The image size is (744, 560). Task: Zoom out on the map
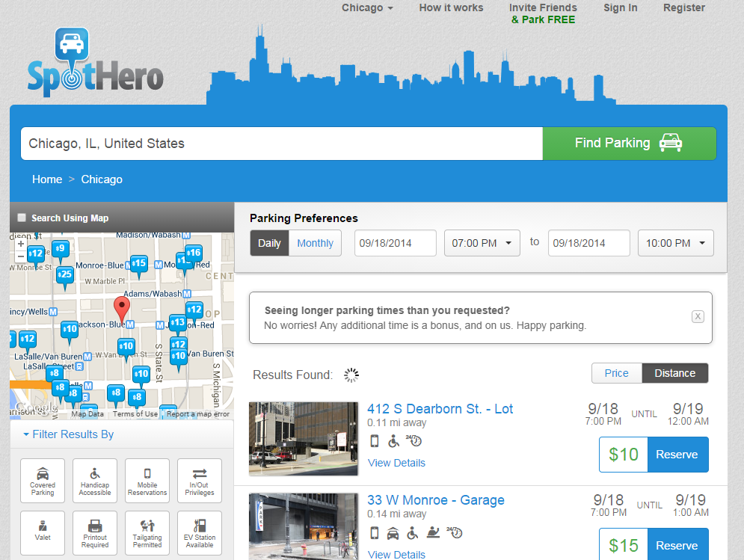[x=20, y=256]
